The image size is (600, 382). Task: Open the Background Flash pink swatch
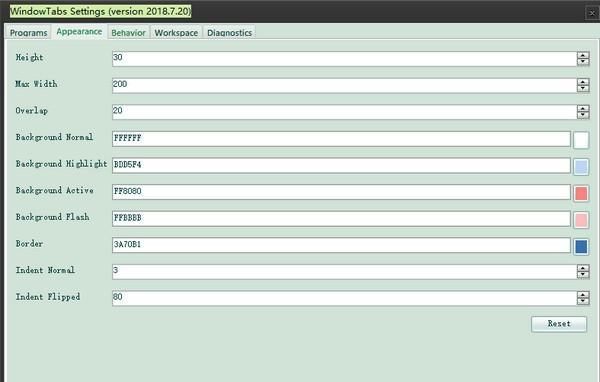(x=581, y=220)
